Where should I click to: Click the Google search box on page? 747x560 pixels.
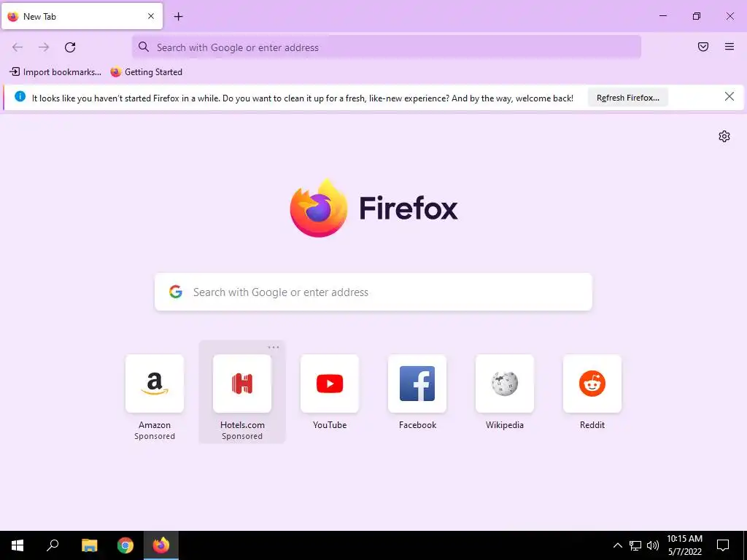click(373, 292)
